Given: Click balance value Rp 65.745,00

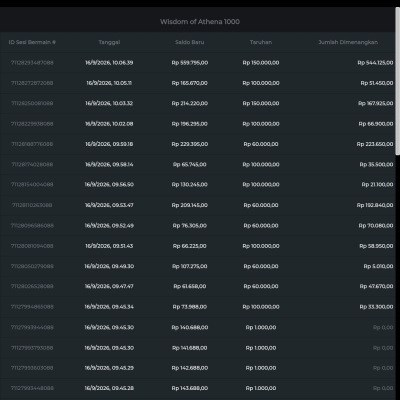Looking at the screenshot, I should pos(190,164).
